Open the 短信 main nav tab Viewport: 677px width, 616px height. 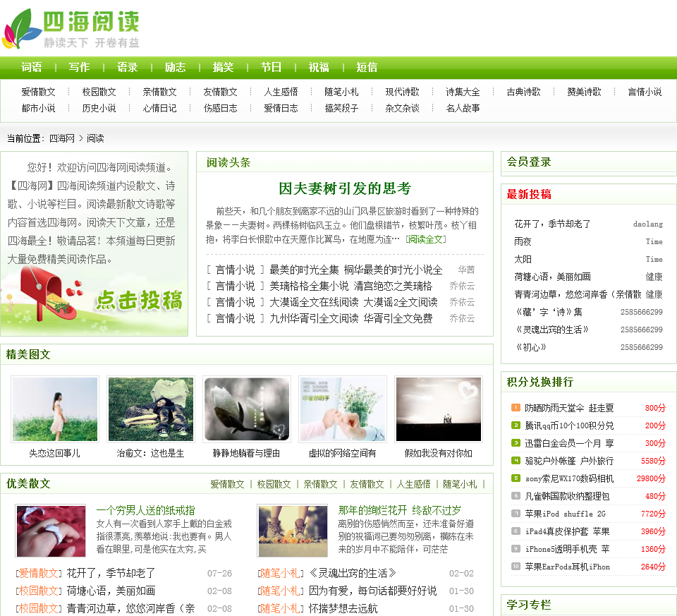pos(367,68)
